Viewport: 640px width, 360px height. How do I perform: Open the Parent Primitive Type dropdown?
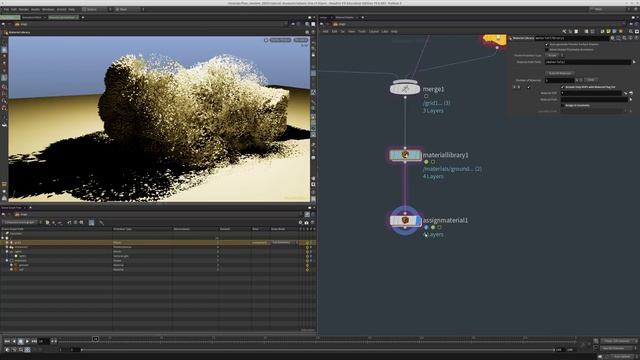(x=555, y=56)
